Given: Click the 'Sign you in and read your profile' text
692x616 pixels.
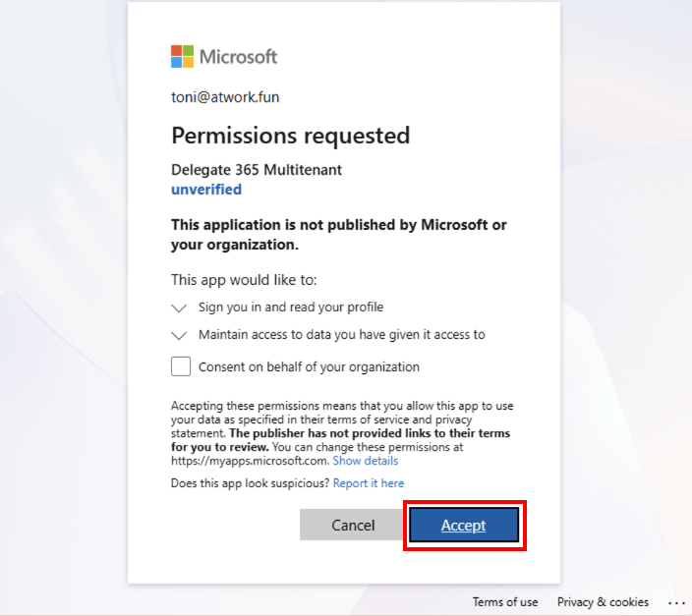Looking at the screenshot, I should point(291,308).
